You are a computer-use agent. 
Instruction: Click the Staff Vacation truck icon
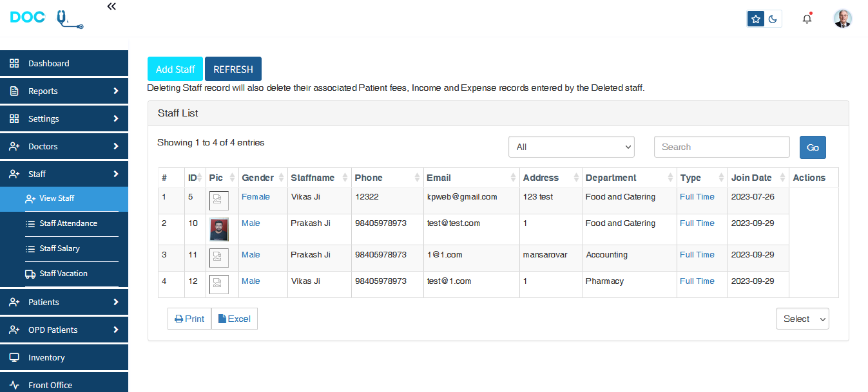click(x=30, y=274)
